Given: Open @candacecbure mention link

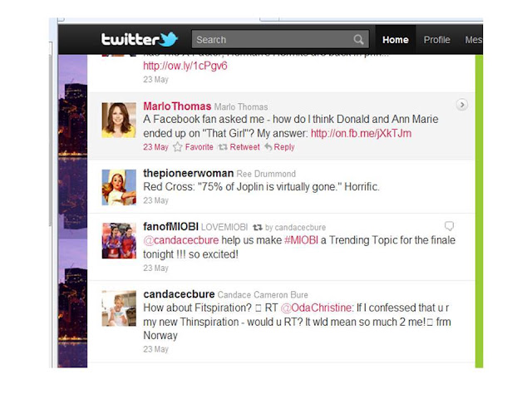Looking at the screenshot, I should point(181,240).
